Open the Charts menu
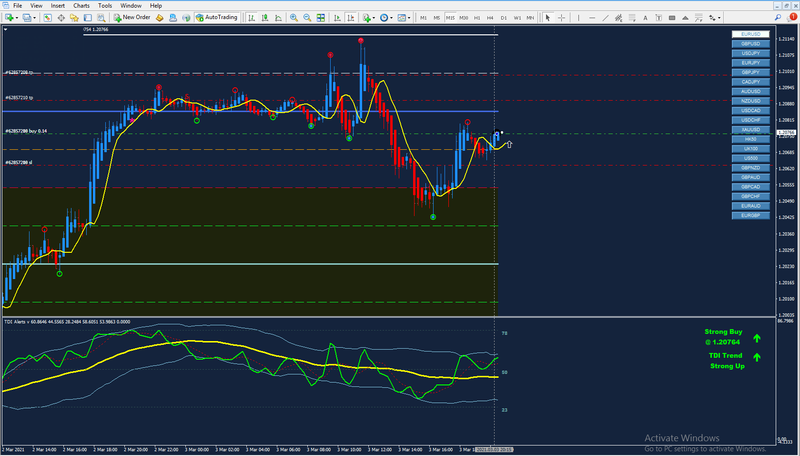Screen dimensions: 800x456 coord(81,6)
